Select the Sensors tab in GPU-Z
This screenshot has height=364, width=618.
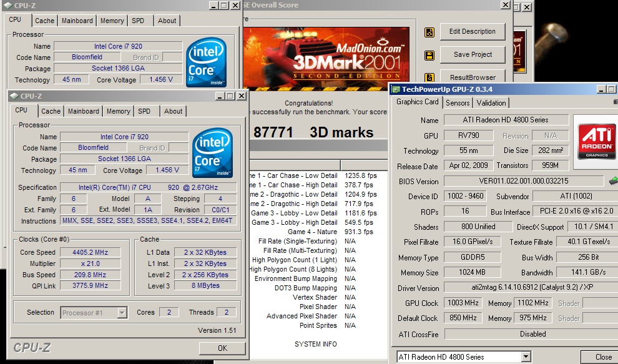coord(458,103)
